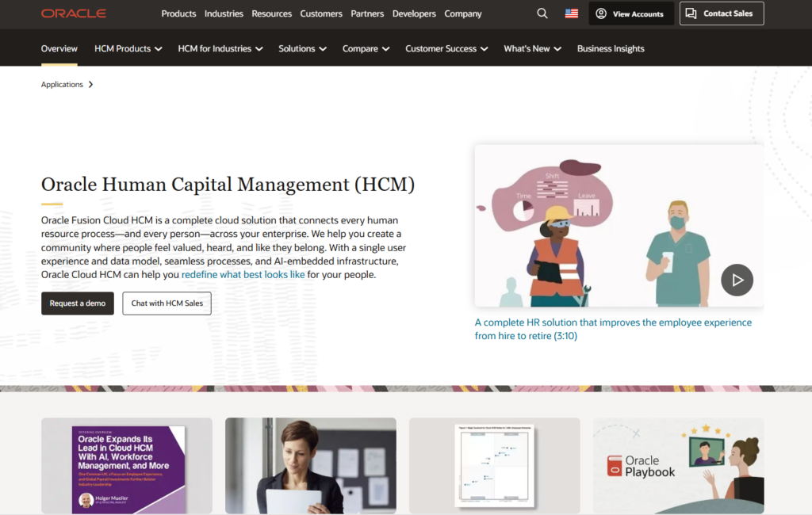
Task: Go to Business Insights tab
Action: [x=611, y=48]
